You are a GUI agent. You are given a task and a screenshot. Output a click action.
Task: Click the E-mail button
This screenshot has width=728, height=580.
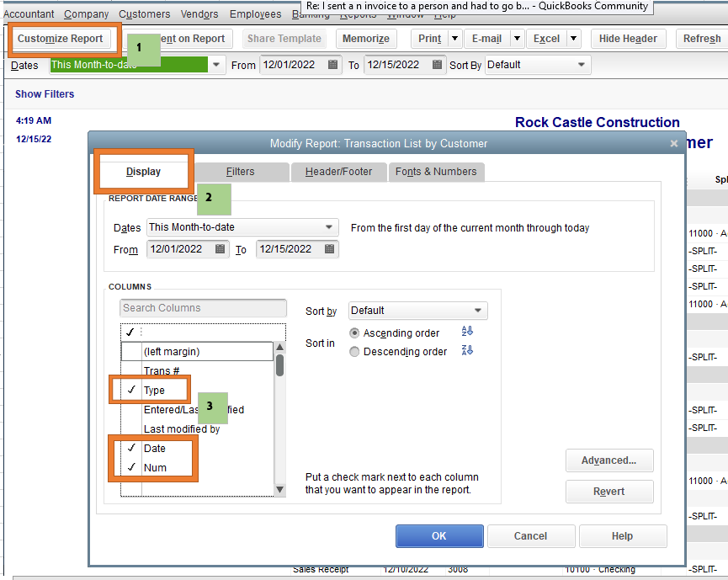(486, 39)
